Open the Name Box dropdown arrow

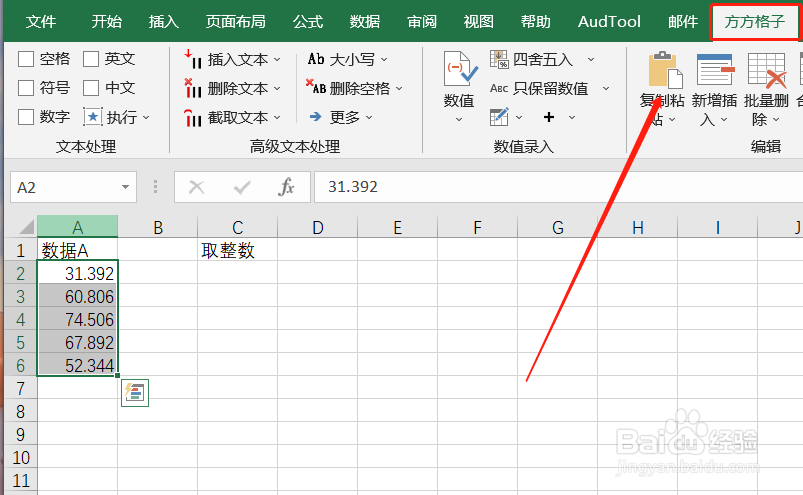coord(125,187)
